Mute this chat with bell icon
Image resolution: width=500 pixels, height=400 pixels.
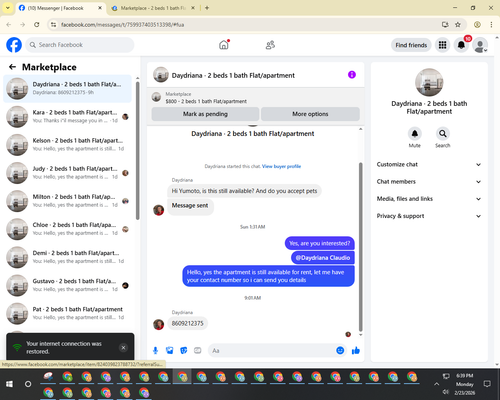(415, 134)
